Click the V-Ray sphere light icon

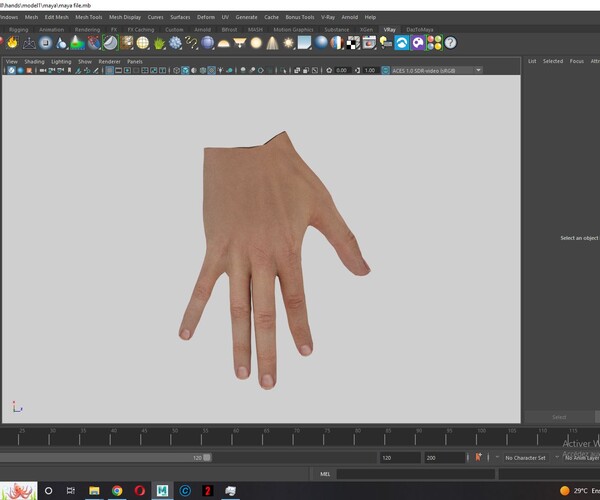[256, 43]
